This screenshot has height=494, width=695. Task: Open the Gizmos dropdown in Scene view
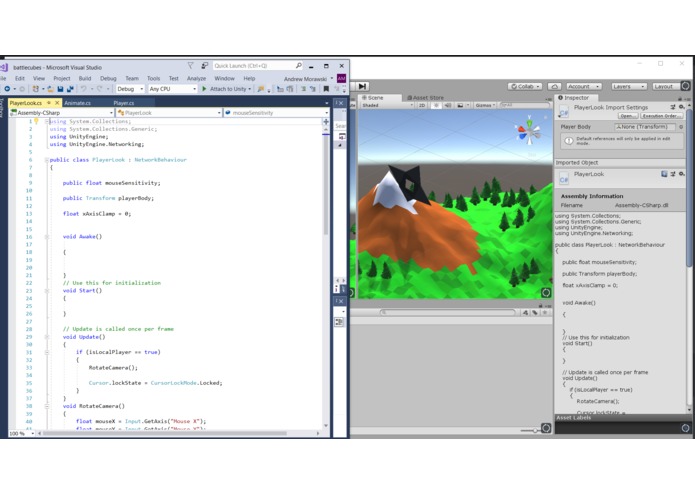point(485,105)
